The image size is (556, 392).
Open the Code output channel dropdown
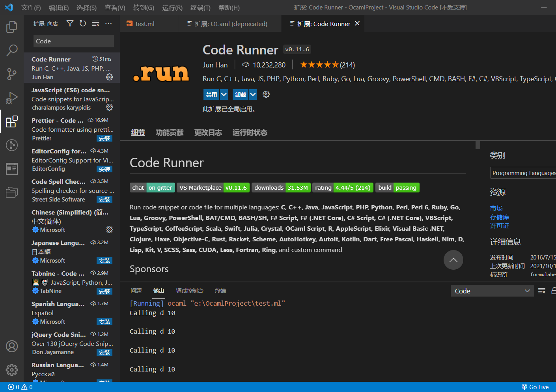point(492,290)
